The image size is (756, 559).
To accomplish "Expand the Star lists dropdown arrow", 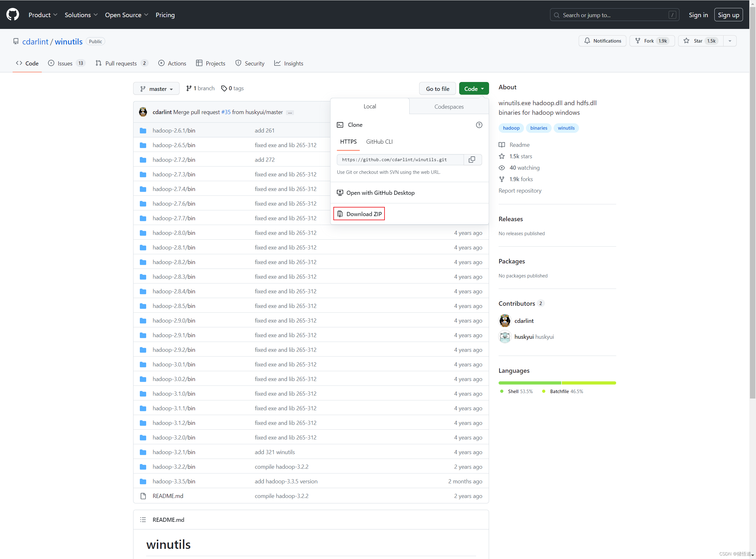I will (x=730, y=41).
